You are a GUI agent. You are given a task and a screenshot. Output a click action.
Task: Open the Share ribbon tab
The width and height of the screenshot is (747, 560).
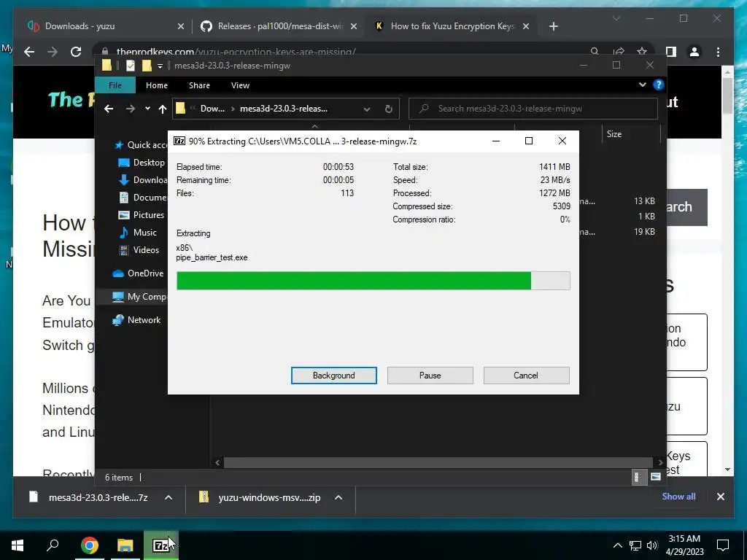[199, 85]
